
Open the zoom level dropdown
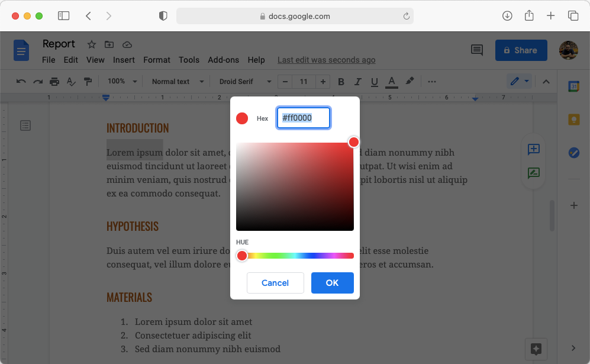121,81
